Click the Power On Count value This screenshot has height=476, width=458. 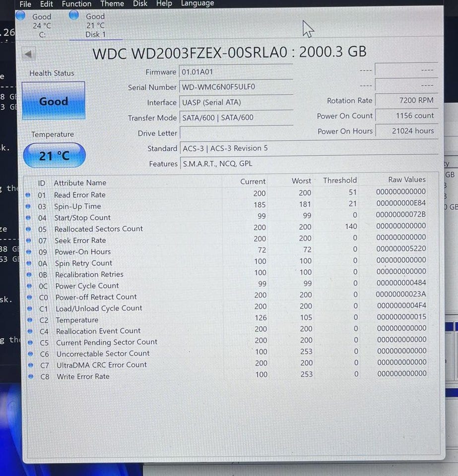click(x=407, y=116)
